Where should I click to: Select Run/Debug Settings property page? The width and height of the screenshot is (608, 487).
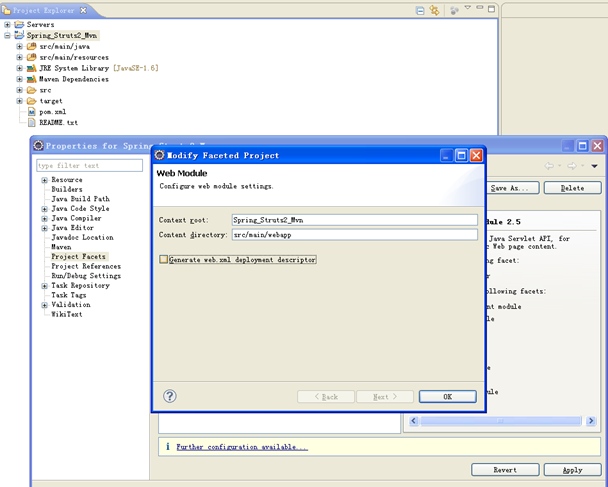[86, 276]
